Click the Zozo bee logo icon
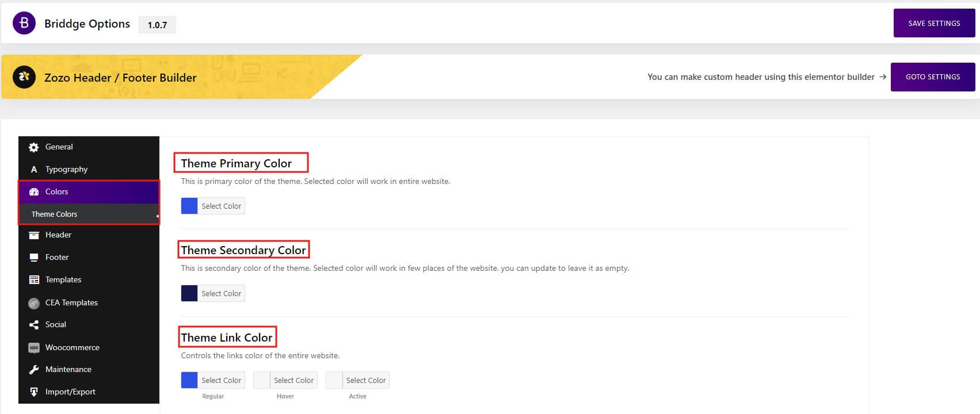The height and width of the screenshot is (414, 980). click(x=24, y=76)
